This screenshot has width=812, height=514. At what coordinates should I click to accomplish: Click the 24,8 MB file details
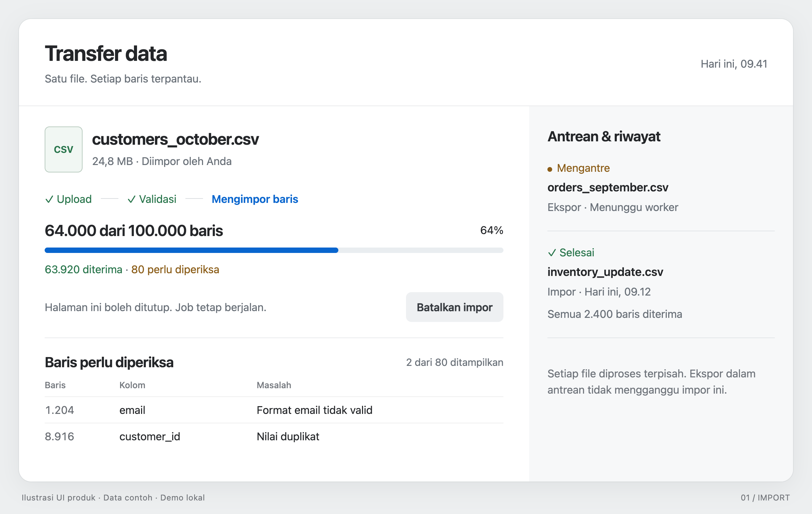click(162, 161)
